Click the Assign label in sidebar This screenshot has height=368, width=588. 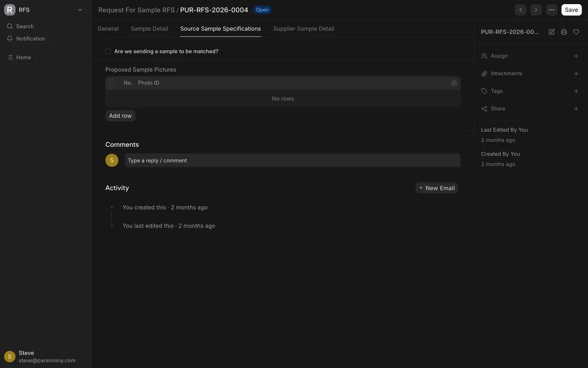499,56
